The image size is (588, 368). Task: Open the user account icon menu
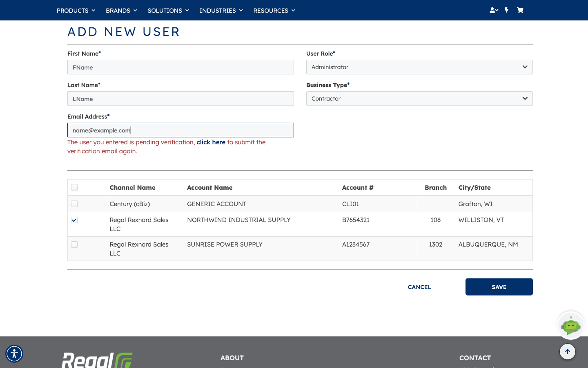click(494, 10)
